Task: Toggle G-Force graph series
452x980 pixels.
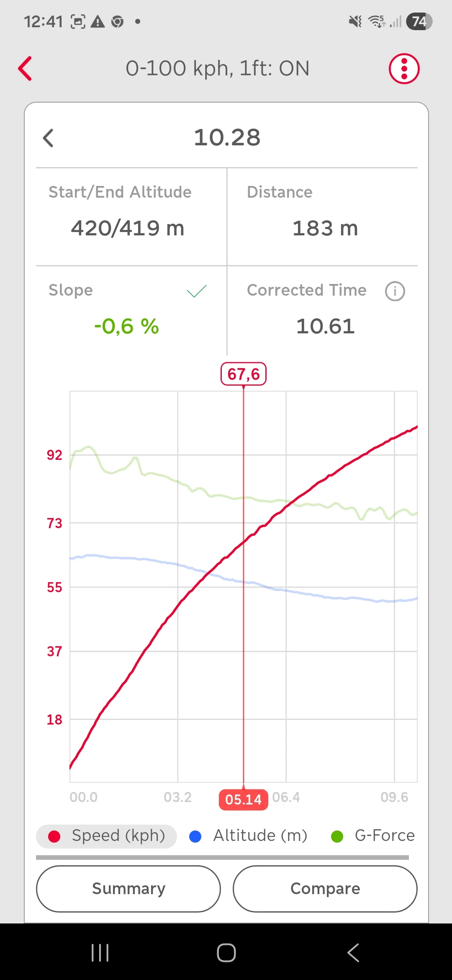Action: coord(372,836)
